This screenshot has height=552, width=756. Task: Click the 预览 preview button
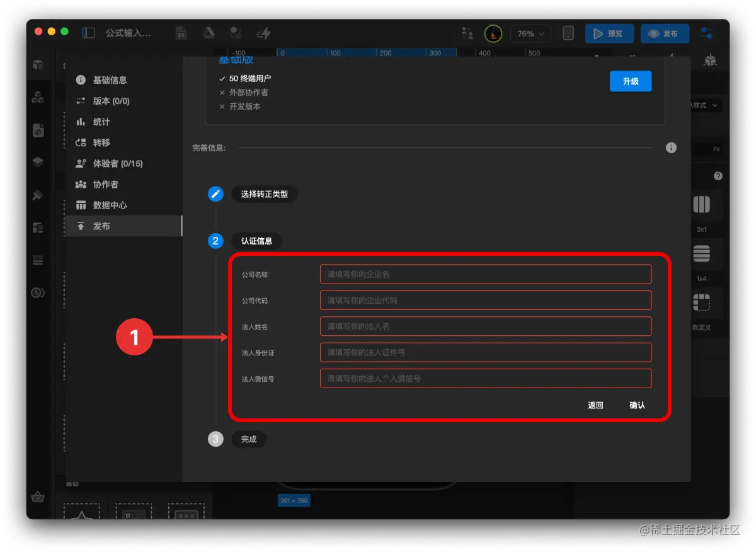click(x=609, y=34)
